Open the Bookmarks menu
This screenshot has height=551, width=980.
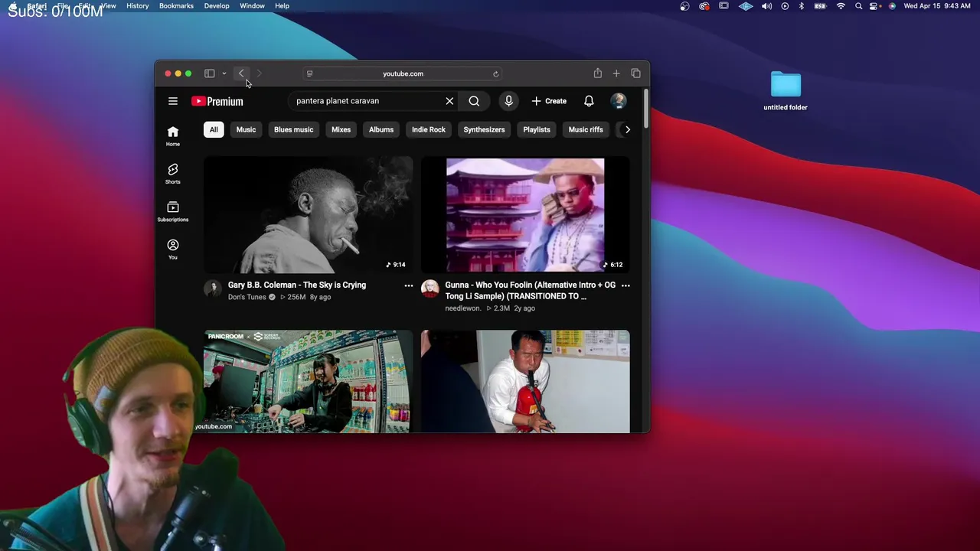pyautogui.click(x=176, y=6)
